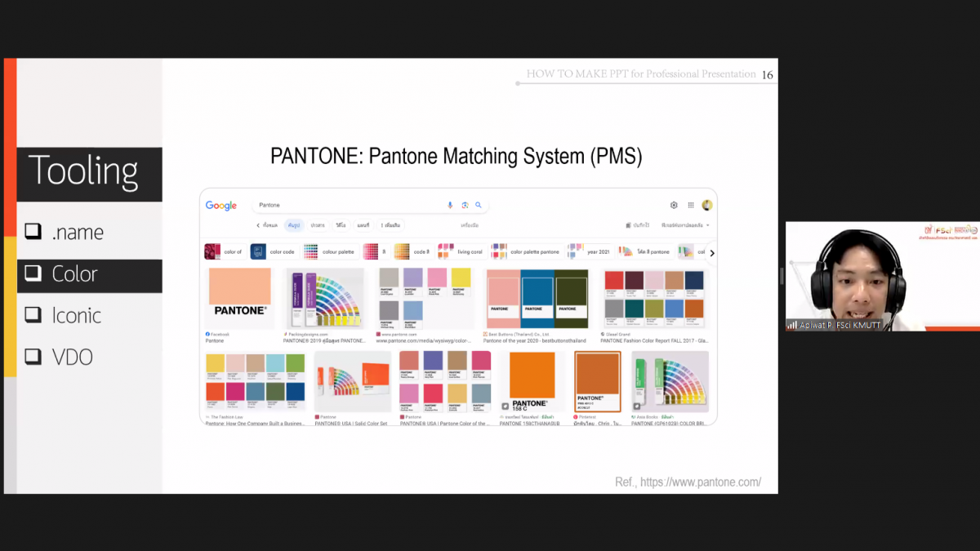The height and width of the screenshot is (551, 980).
Task: Click the burnt-orange Pinterest PANTONE swatch
Action: pos(598,382)
